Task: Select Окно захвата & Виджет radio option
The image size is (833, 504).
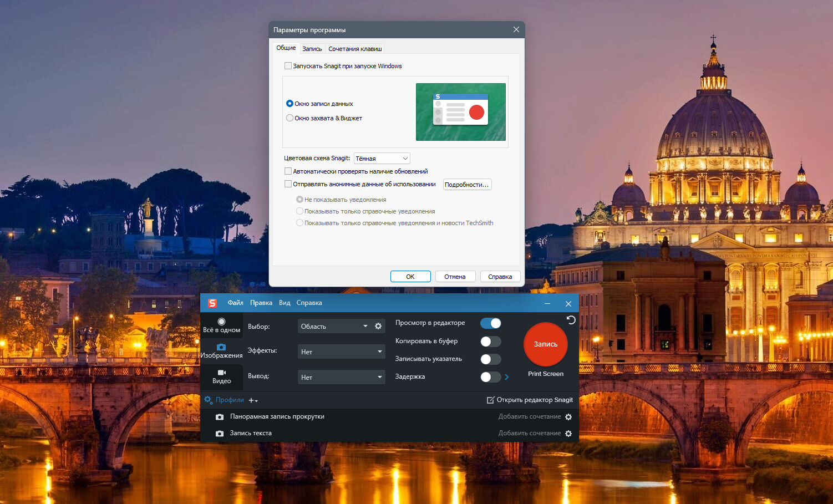Action: pos(289,118)
